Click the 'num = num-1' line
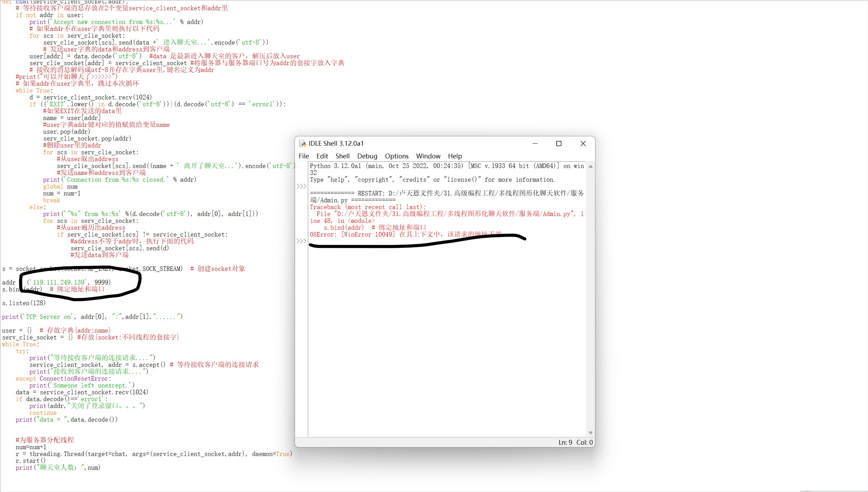Image resolution: width=868 pixels, height=492 pixels. click(x=62, y=193)
